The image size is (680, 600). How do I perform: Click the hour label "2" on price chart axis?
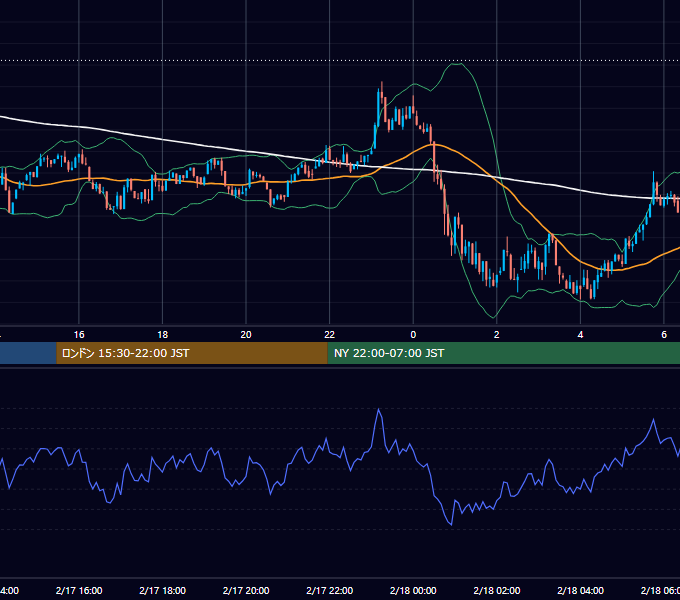click(x=497, y=335)
